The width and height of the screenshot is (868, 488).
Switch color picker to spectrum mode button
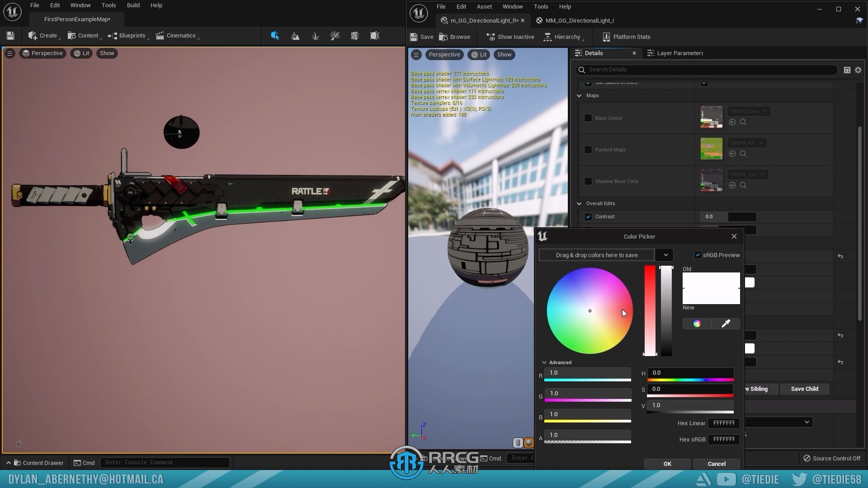pos(697,324)
